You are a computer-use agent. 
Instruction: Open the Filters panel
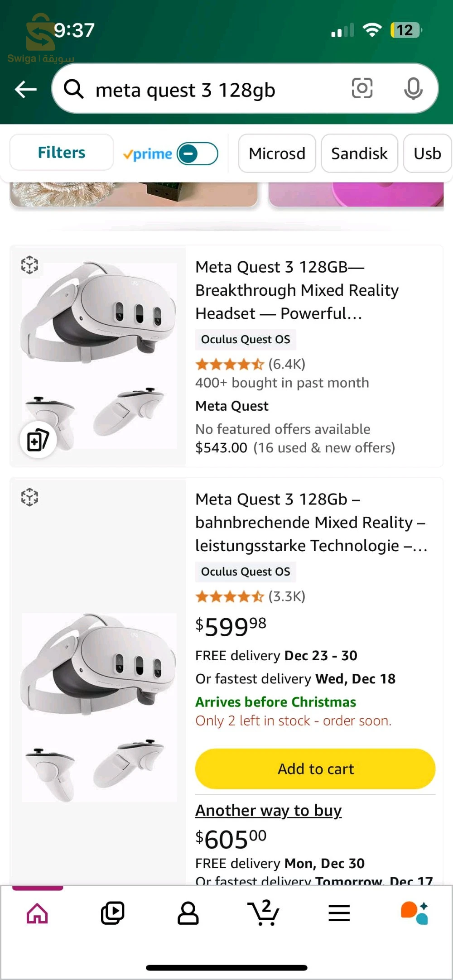(62, 153)
